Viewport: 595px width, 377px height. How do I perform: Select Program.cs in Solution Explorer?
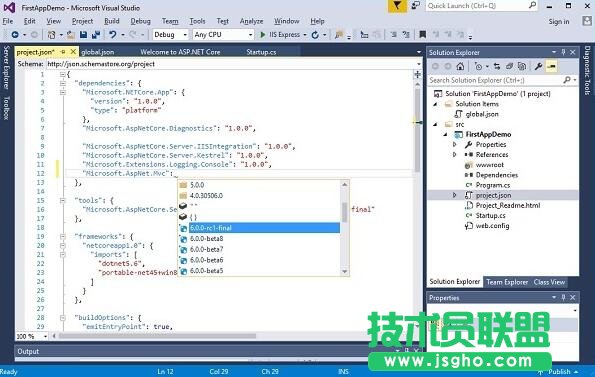(492, 185)
